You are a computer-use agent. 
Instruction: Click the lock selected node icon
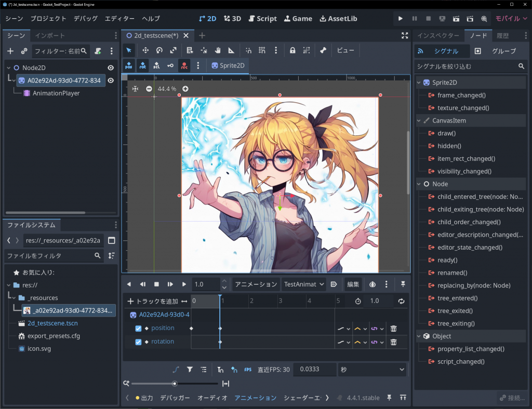click(x=292, y=50)
